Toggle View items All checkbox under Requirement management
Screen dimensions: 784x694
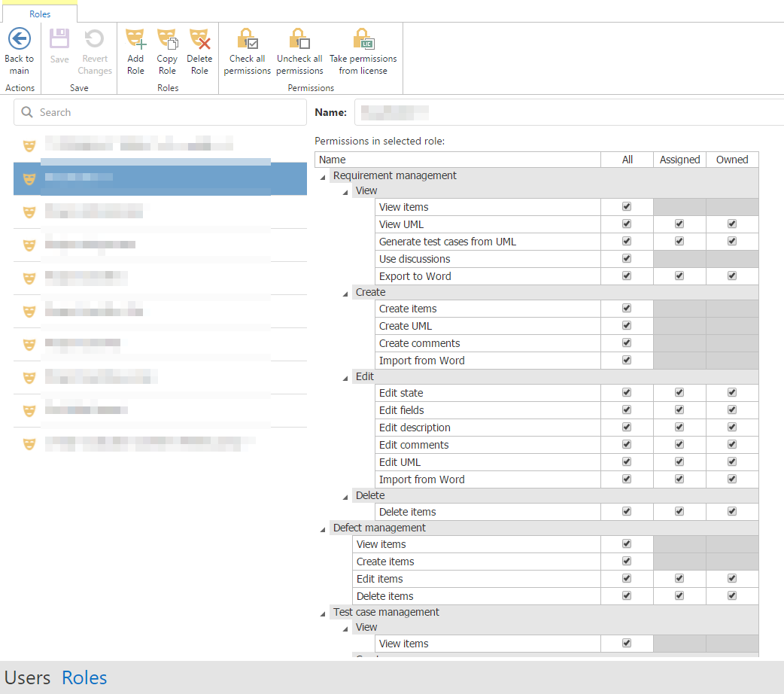(x=627, y=206)
